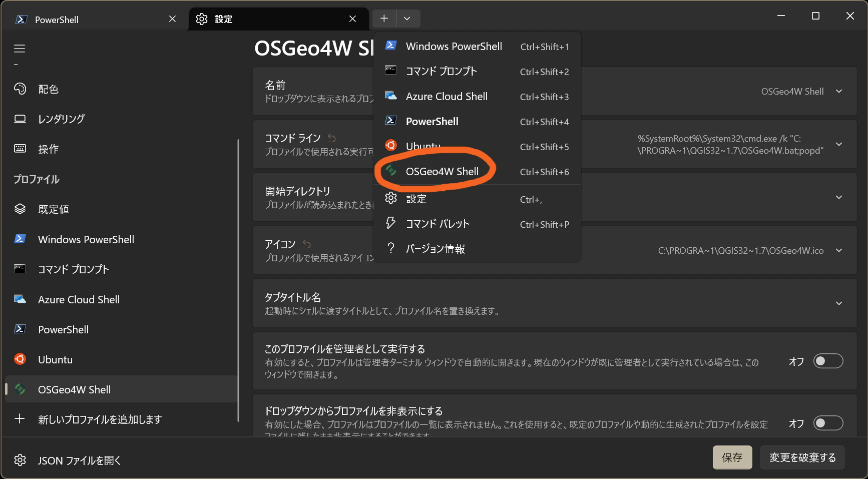Open the 配色 color schemes section

point(48,89)
